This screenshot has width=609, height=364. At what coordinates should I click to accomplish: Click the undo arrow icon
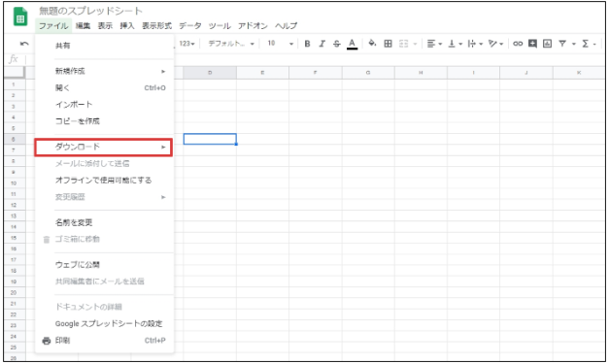point(24,44)
